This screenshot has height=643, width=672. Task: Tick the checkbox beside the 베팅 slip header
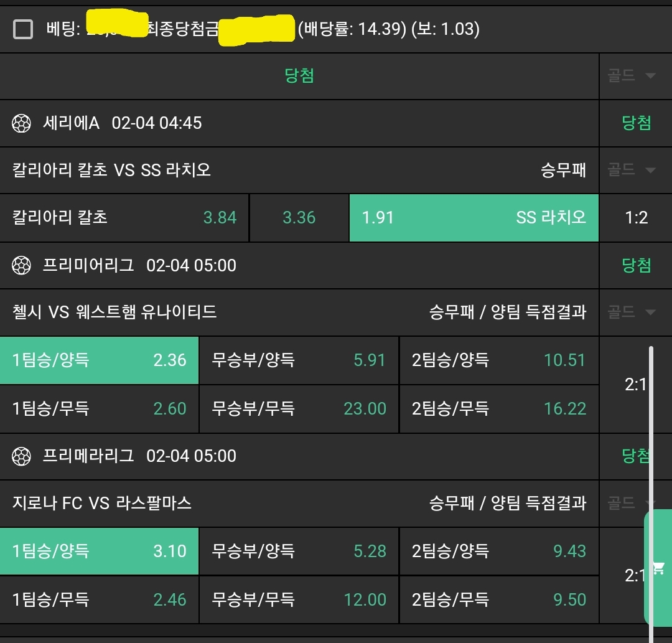tap(23, 29)
